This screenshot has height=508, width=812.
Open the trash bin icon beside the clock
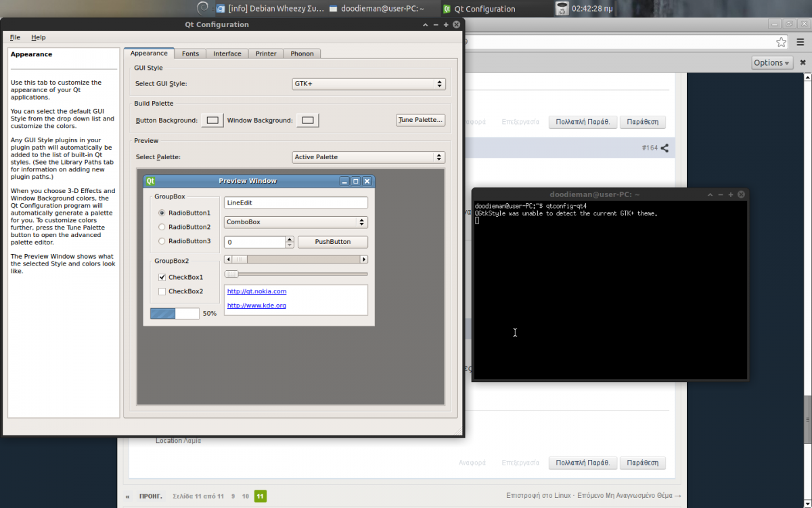(x=562, y=8)
